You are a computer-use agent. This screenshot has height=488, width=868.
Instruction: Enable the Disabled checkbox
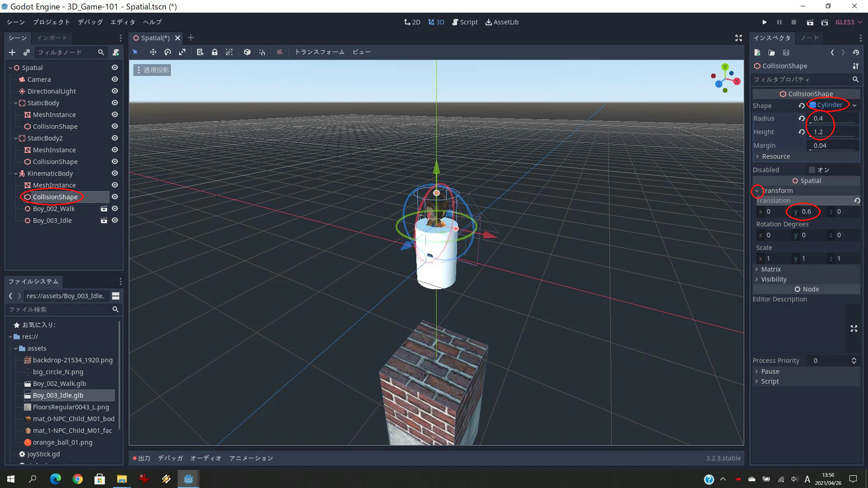coord(812,170)
